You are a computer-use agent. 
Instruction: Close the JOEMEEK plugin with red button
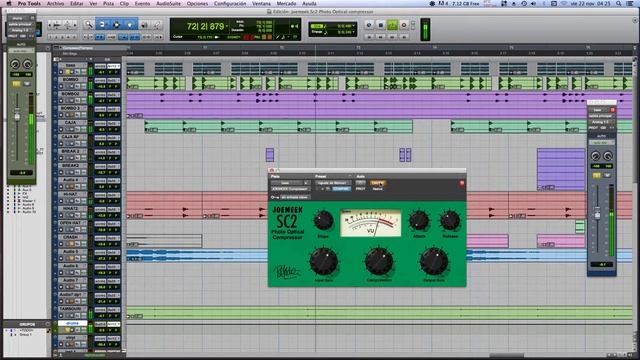click(x=462, y=183)
